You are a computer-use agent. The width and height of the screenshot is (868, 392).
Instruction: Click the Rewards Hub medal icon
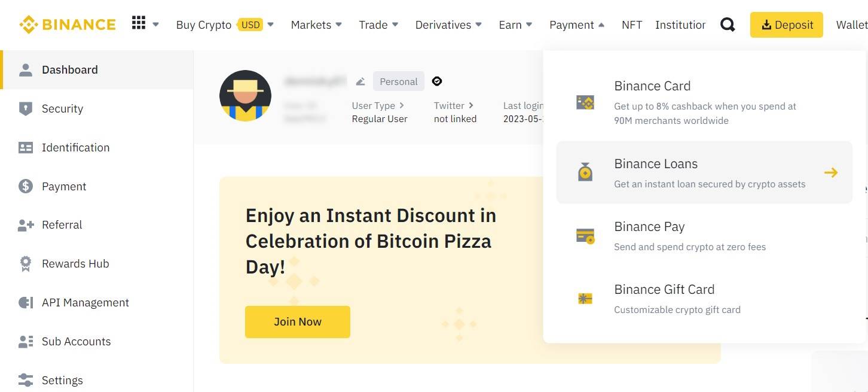point(25,264)
